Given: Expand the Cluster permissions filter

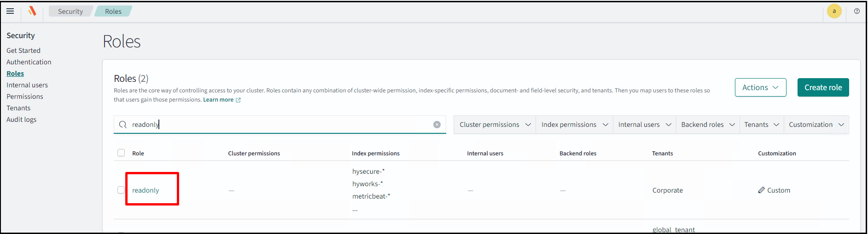Looking at the screenshot, I should (x=495, y=125).
